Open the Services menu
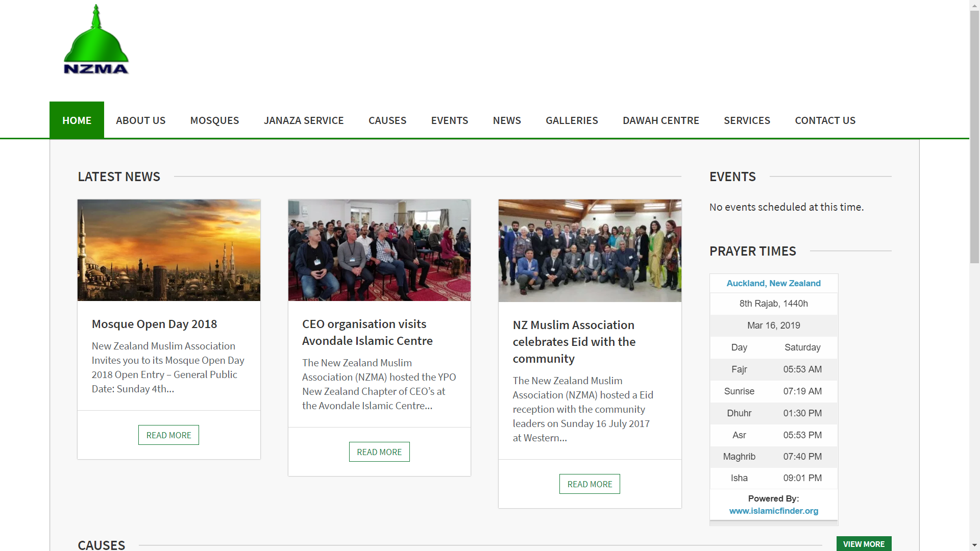Image resolution: width=980 pixels, height=551 pixels. point(747,120)
